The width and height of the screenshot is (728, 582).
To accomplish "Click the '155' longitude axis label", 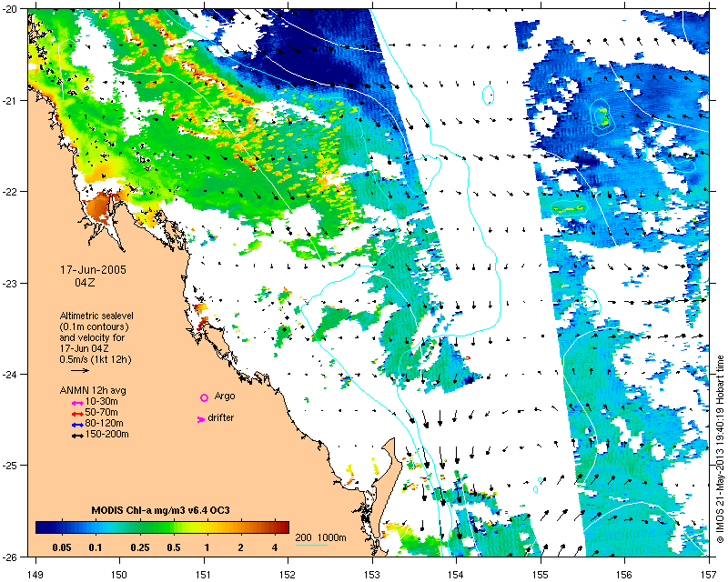I will click(541, 575).
